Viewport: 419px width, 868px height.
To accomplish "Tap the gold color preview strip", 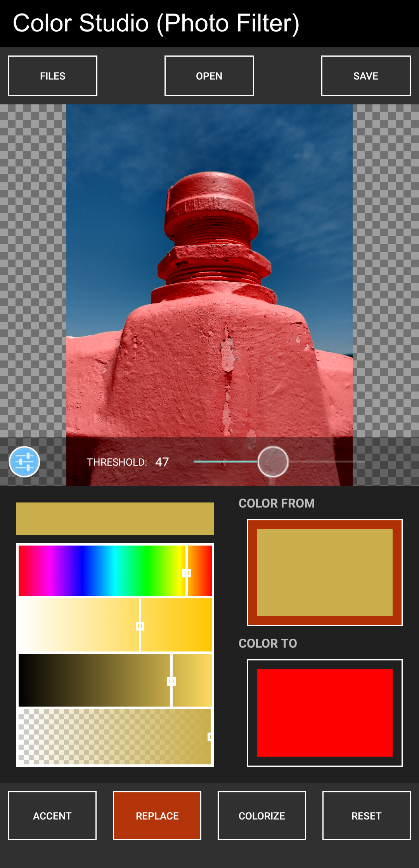I will (115, 519).
